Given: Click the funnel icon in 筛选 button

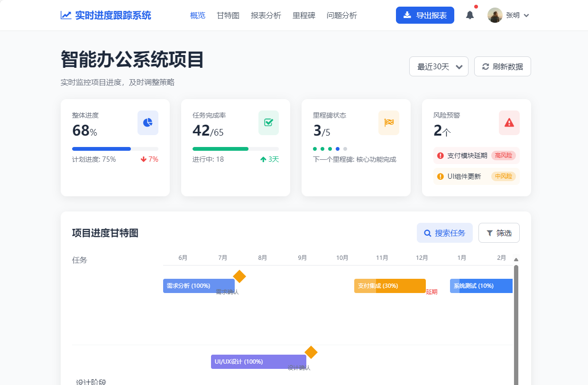Looking at the screenshot, I should pyautogui.click(x=490, y=233).
